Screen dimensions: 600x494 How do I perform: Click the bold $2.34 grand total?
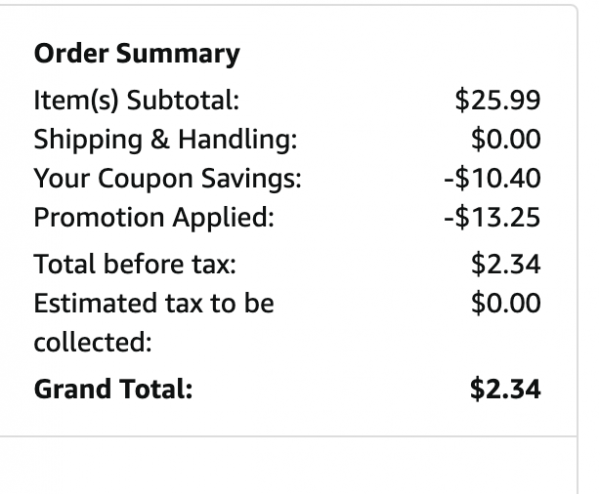click(505, 389)
